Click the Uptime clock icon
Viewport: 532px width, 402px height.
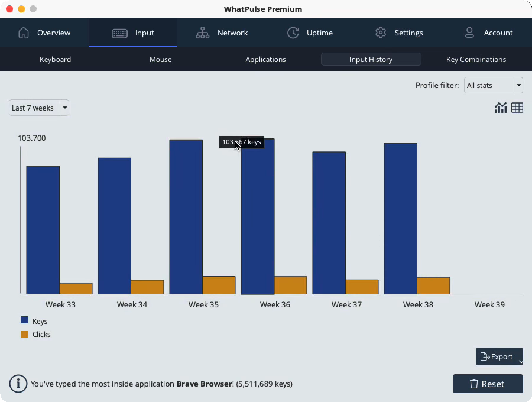point(293,33)
